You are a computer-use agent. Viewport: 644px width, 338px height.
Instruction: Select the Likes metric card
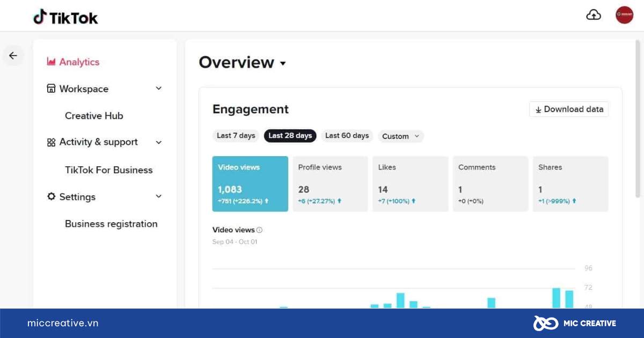click(x=411, y=184)
